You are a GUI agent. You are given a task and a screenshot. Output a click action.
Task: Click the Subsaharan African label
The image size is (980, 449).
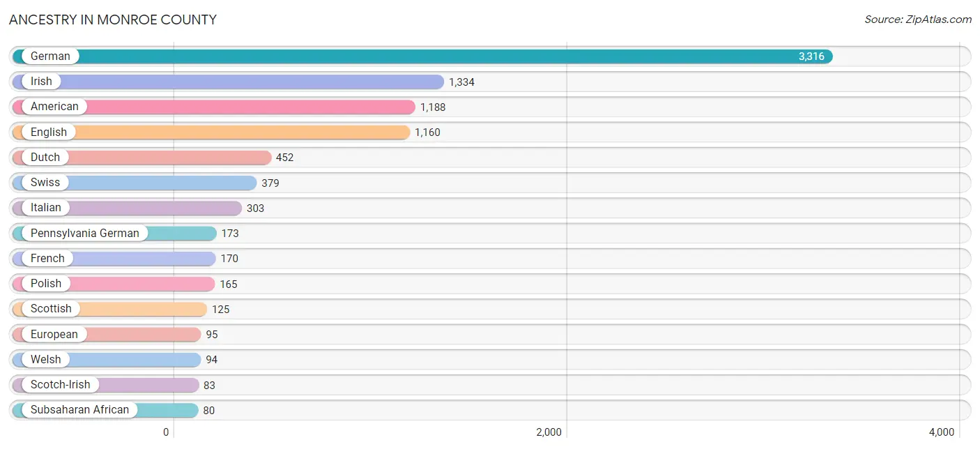[x=80, y=410]
